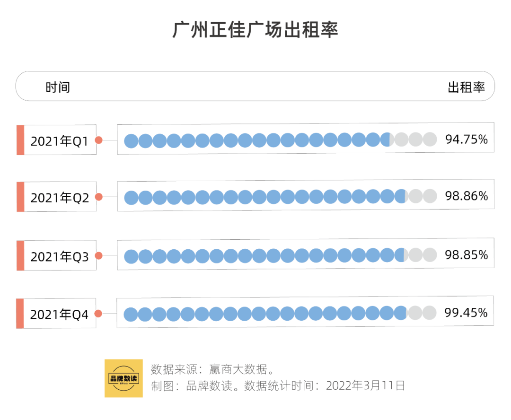Click the 98.86% value
Image resolution: width=511 pixels, height=420 pixels.
(x=466, y=196)
